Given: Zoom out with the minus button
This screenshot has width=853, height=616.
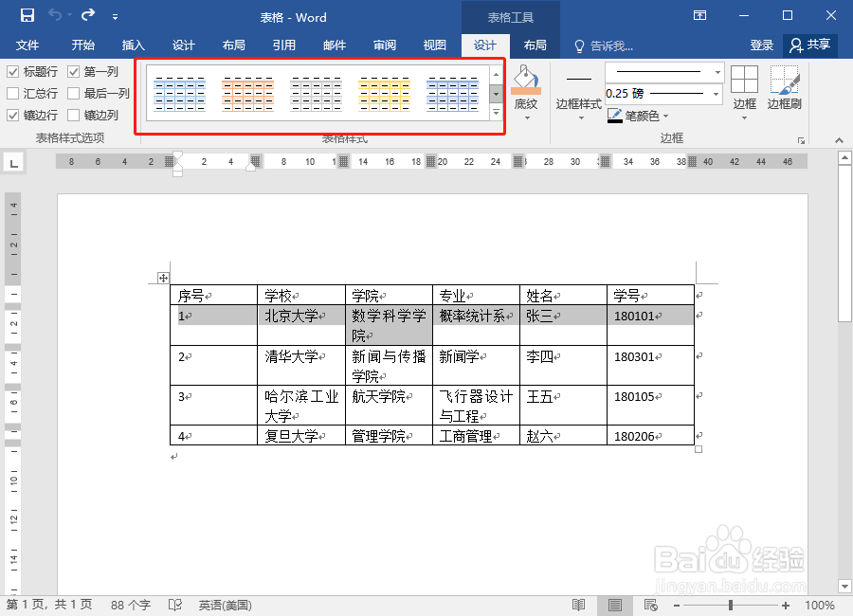Looking at the screenshot, I should (x=676, y=606).
